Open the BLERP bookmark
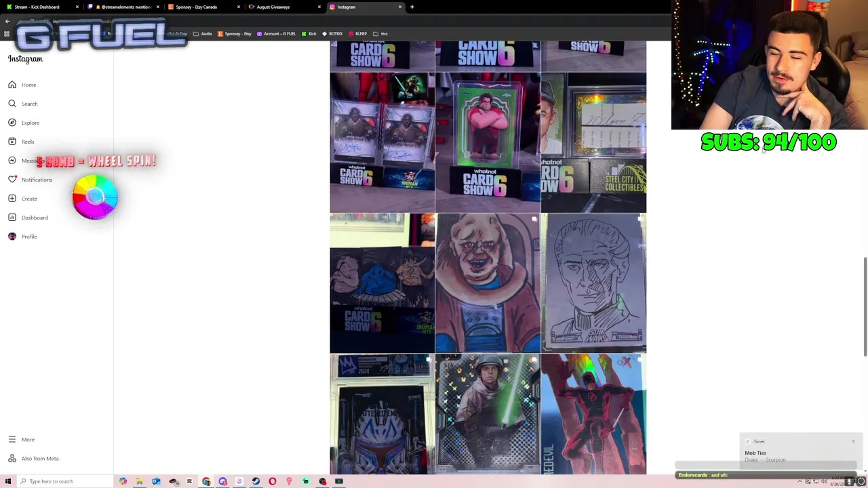Image resolution: width=868 pixels, height=488 pixels. point(357,34)
